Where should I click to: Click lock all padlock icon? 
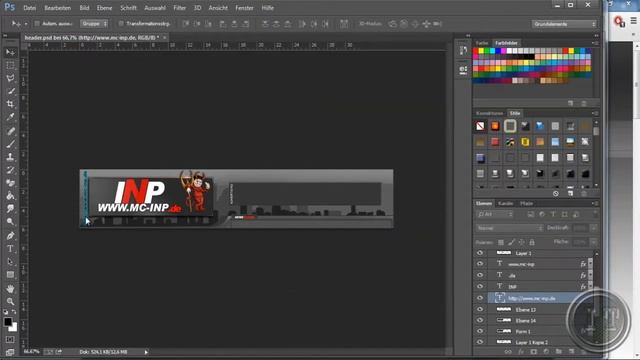tap(532, 242)
